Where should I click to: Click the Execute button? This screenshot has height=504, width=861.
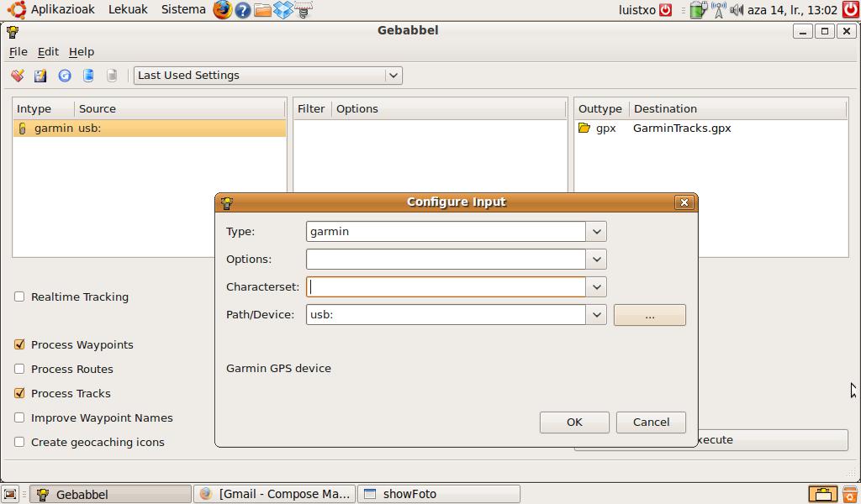pyautogui.click(x=774, y=440)
